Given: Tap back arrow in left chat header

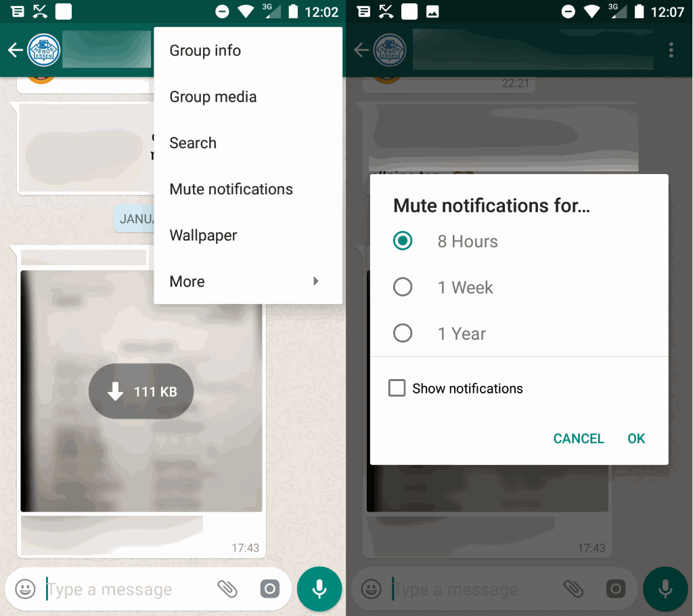Looking at the screenshot, I should (x=16, y=50).
